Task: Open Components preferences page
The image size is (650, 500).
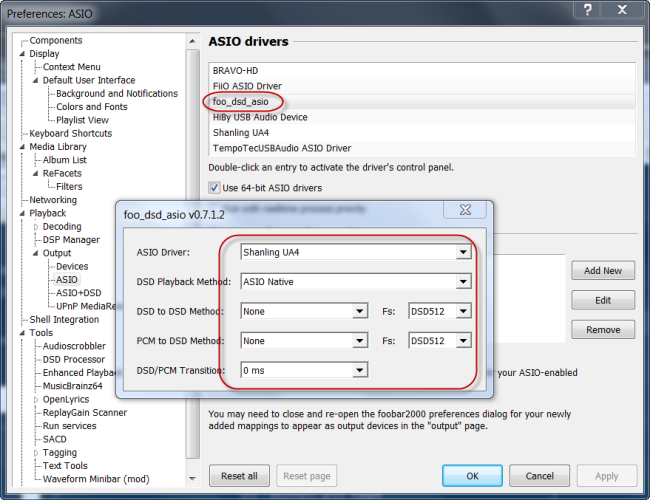Action: point(56,41)
